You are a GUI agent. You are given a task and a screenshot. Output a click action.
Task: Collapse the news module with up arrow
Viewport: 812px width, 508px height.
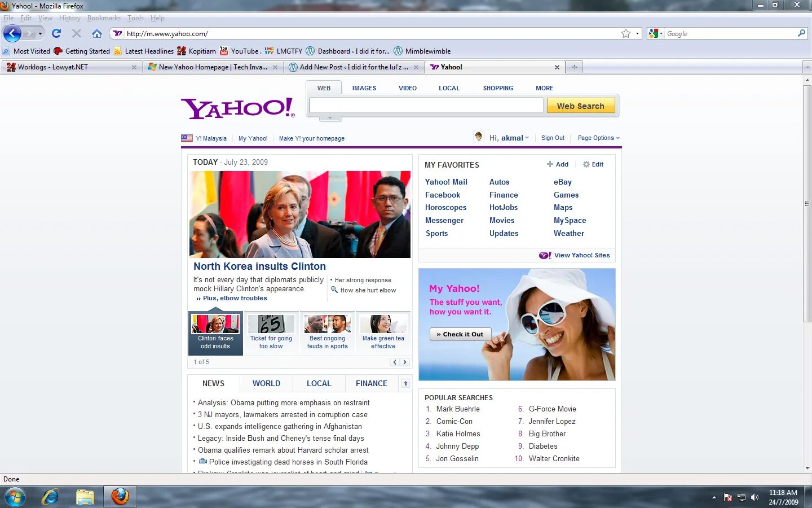point(405,383)
